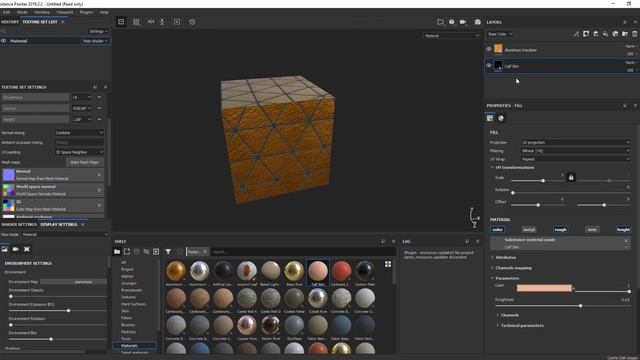640x360 pixels.
Task: Open the Edit menu
Action: pos(6,12)
